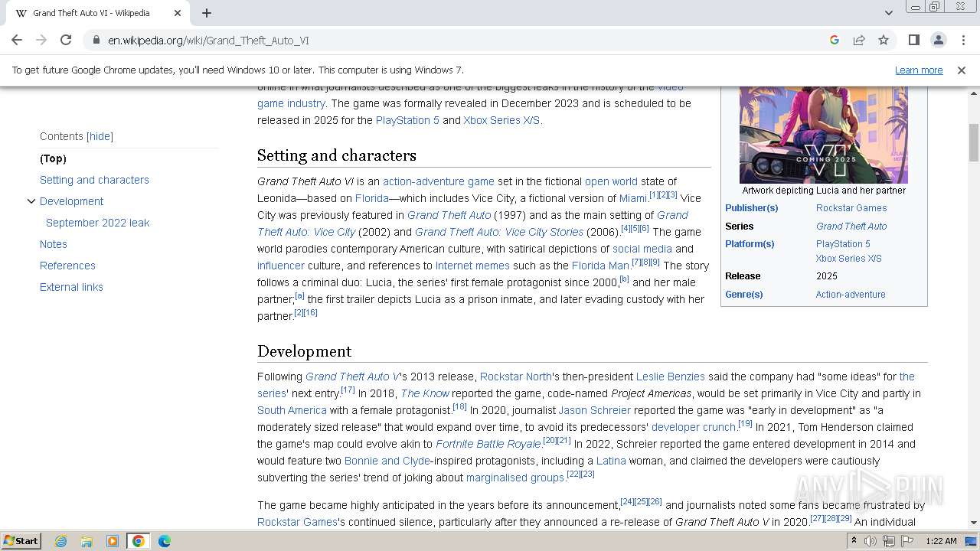Screen dimensions: 980x551
Task: Show hidden system tray icons
Action: coord(854,541)
